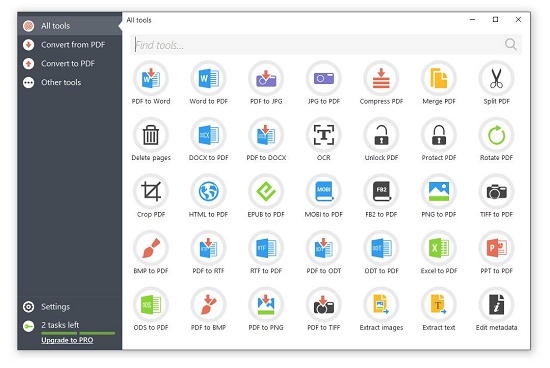Click the magnifier search icon

511,44
